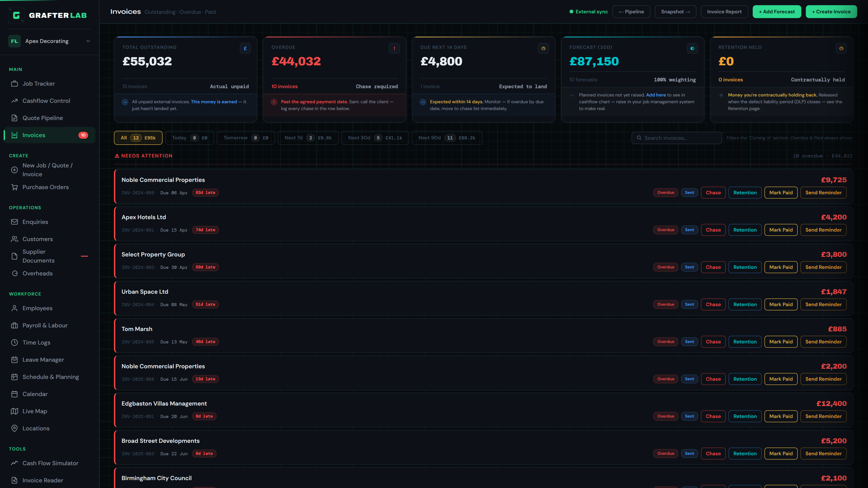Image resolution: width=868 pixels, height=488 pixels.
Task: Click the Pipeline back button
Action: coord(631,12)
